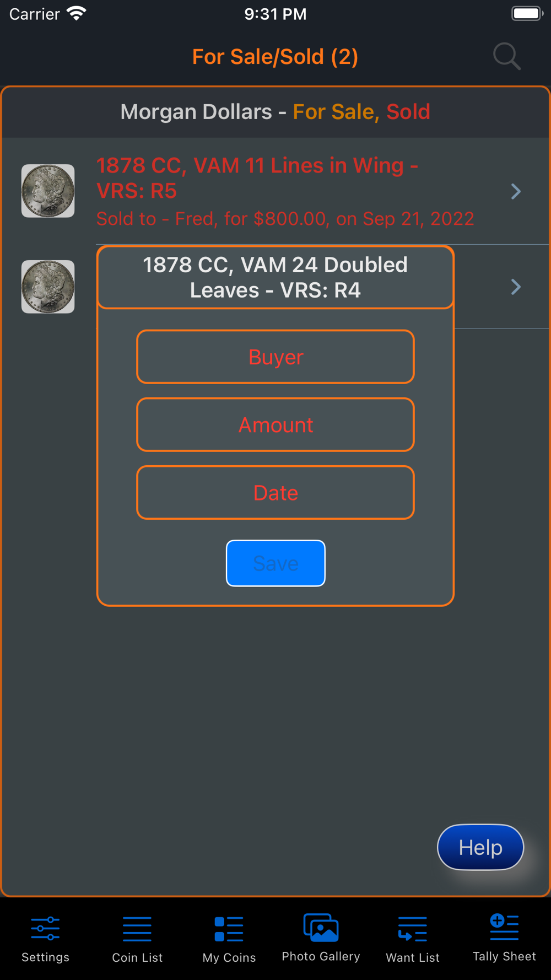Tap the Amount input field

[x=275, y=424]
